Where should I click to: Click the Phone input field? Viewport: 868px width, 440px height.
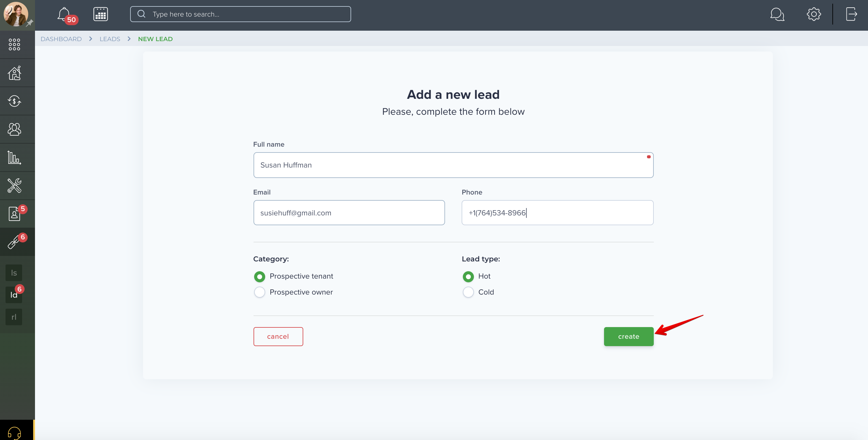click(x=557, y=213)
